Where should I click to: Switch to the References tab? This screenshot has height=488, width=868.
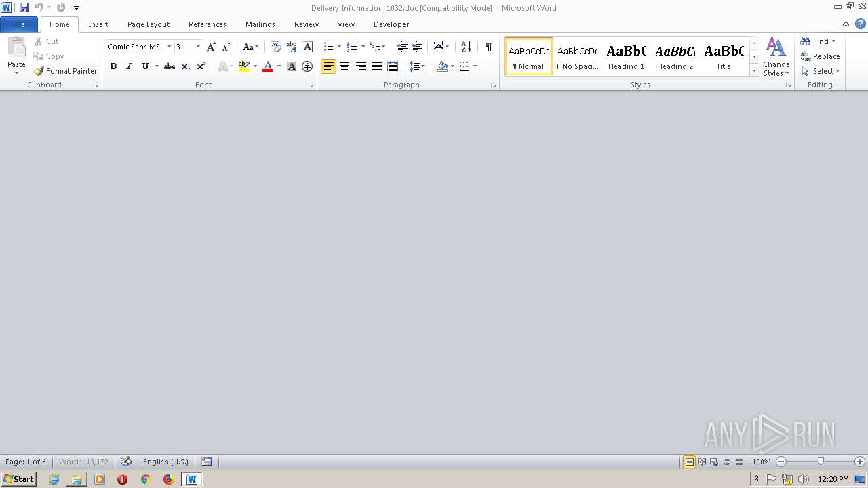(208, 24)
